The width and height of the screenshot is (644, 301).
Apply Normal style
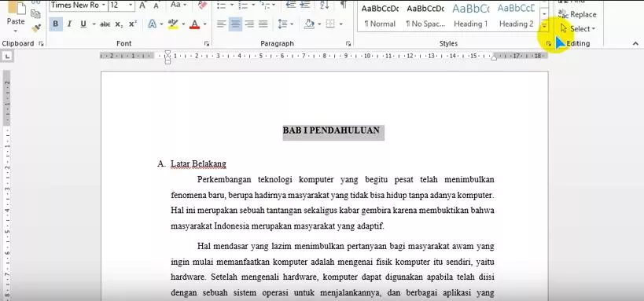[381, 16]
